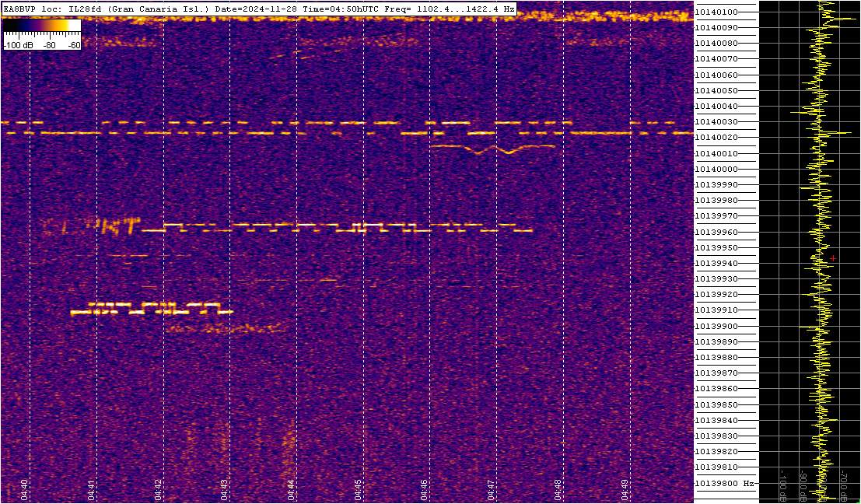Image resolution: width=861 pixels, height=504 pixels.
Task: Click the 10139820 frequency label
Action: 716,452
